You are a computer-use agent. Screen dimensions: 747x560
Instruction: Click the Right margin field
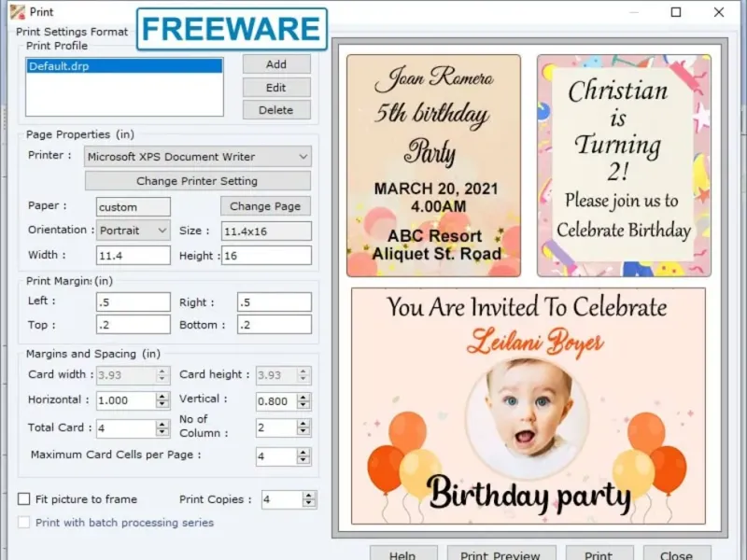pyautogui.click(x=275, y=302)
